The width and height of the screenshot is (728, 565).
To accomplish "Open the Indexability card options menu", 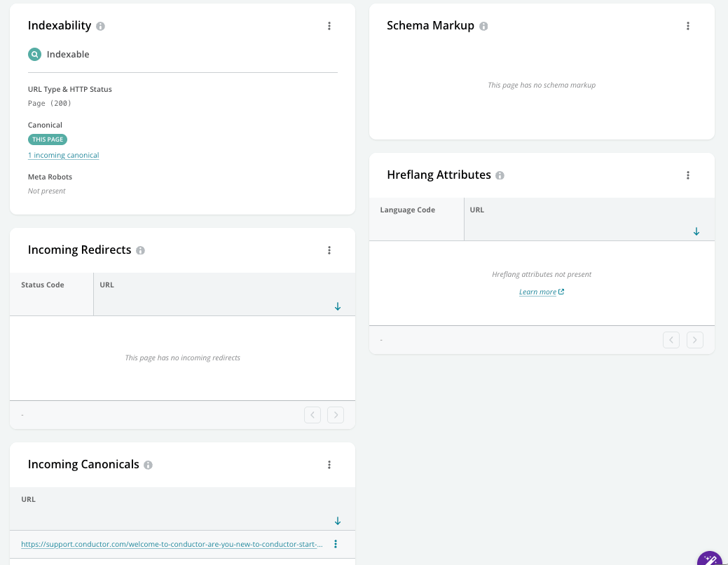I will pyautogui.click(x=329, y=26).
